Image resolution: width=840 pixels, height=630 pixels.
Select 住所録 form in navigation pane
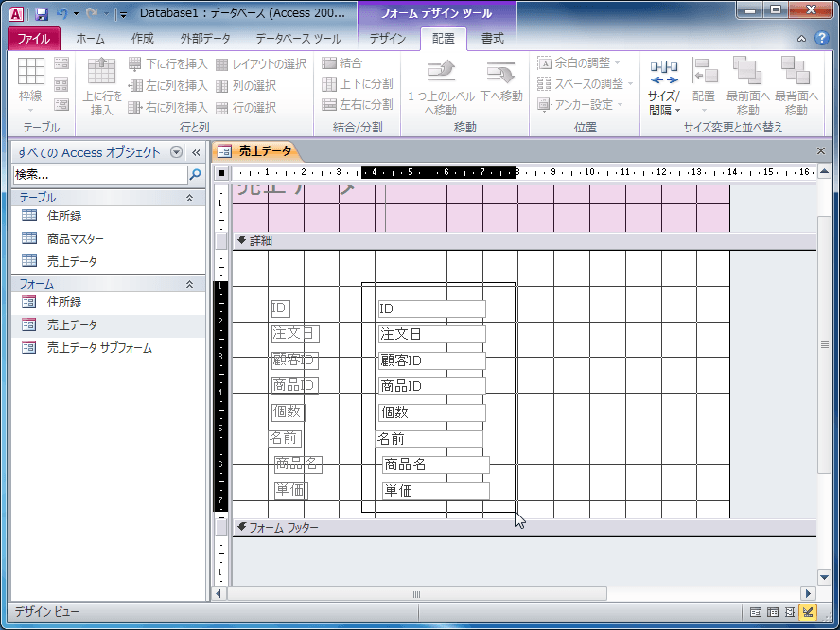108,302
